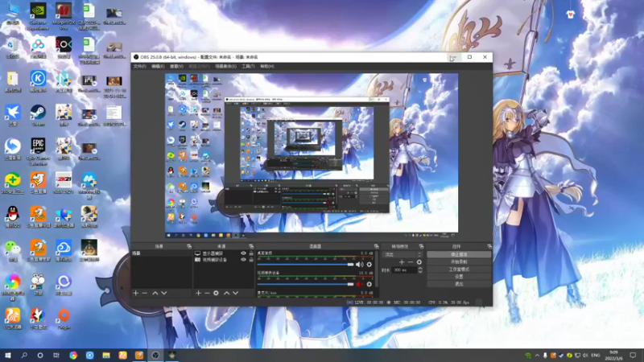Adjust the 桌面音频 volume slider
Viewport: 644px width, 362px height.
[305, 265]
